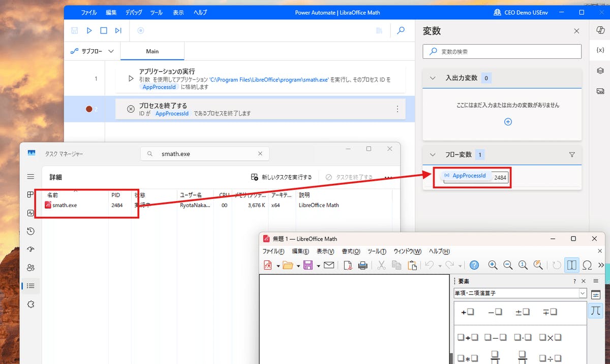Open the 単項・二項演算子 category dropdown
The image size is (610, 364).
pos(583,293)
